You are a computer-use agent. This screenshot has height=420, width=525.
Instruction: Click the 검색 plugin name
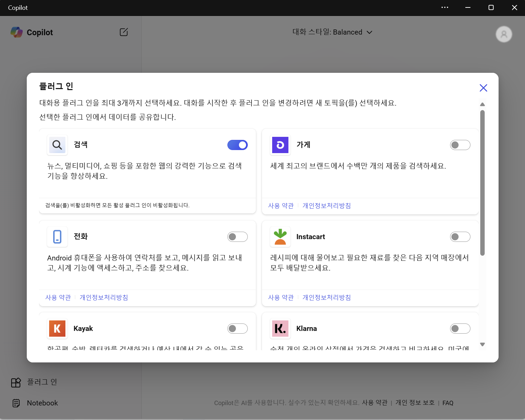81,145
